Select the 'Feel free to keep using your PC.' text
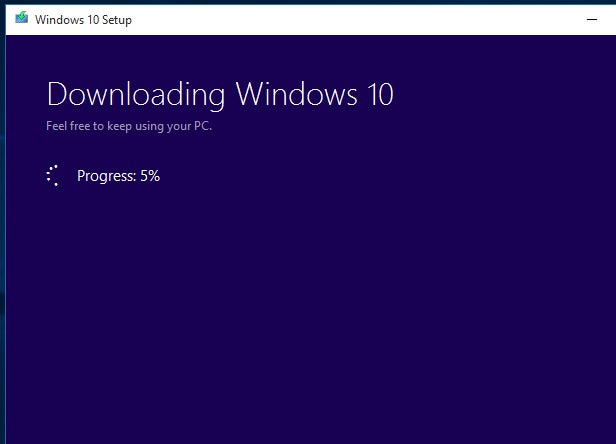Screen dimensions: 616x444 coord(129,126)
